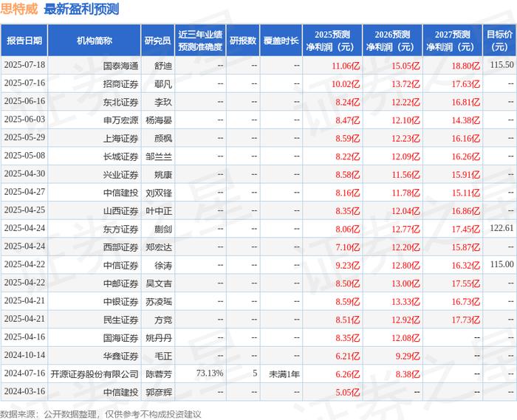The image size is (517, 420).
Task: Click the 目标价 column header
Action: [x=499, y=41]
